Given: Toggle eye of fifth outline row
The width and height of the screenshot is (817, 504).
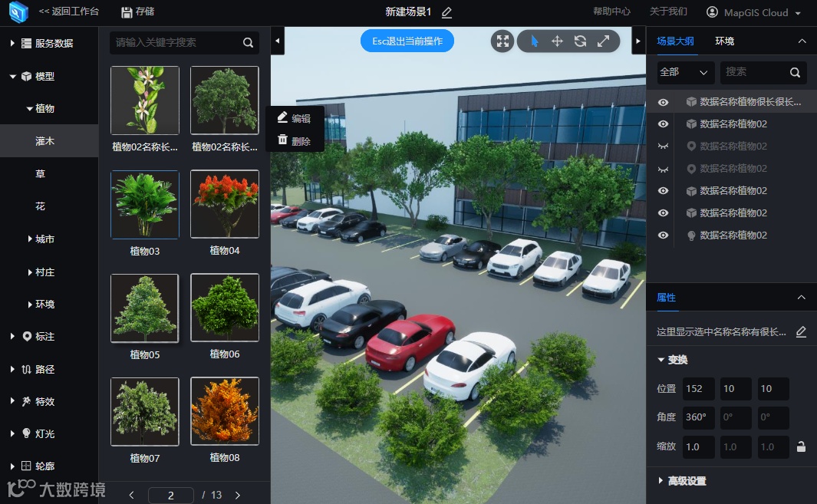Looking at the screenshot, I should (x=663, y=191).
